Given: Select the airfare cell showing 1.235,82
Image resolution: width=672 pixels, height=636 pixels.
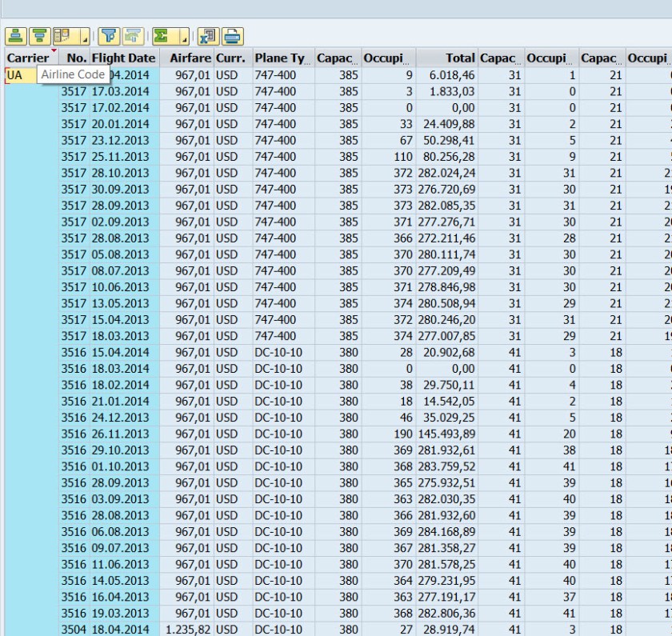Looking at the screenshot, I should [x=187, y=630].
